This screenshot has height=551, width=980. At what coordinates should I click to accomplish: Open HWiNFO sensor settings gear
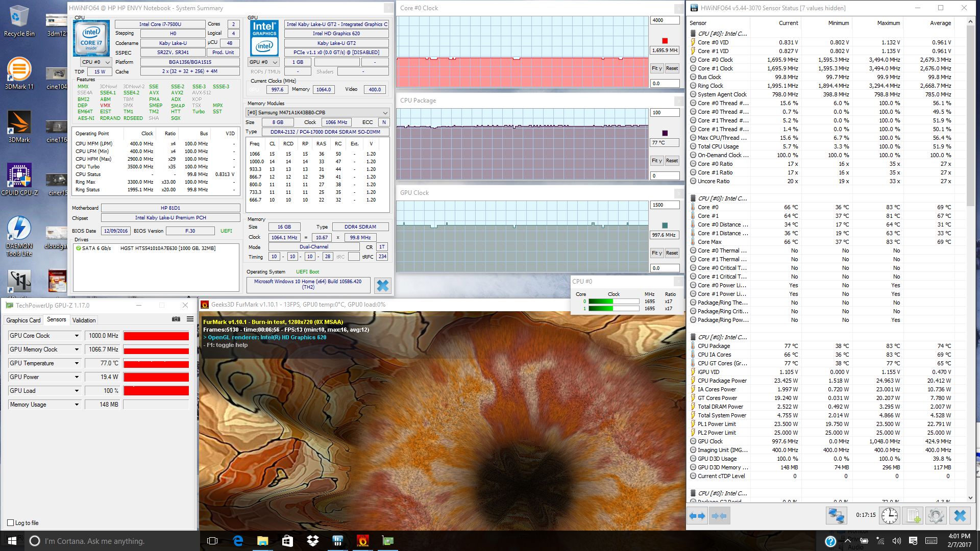(x=936, y=516)
